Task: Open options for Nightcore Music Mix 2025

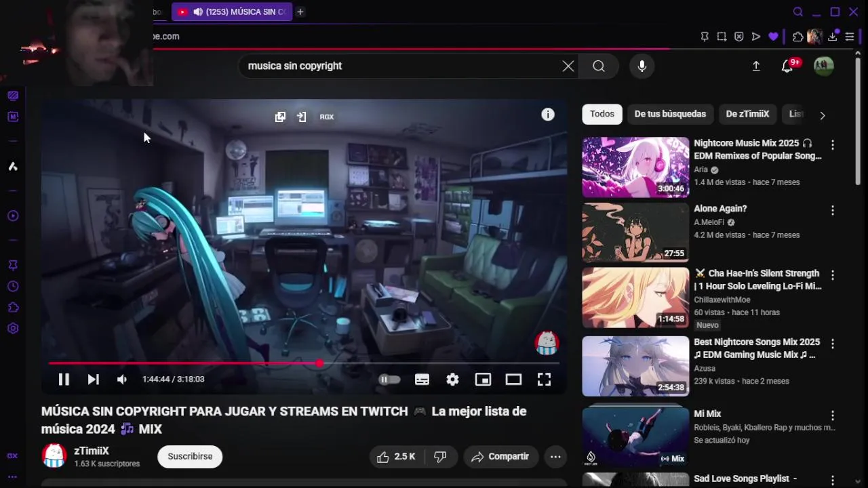Action: (x=833, y=145)
